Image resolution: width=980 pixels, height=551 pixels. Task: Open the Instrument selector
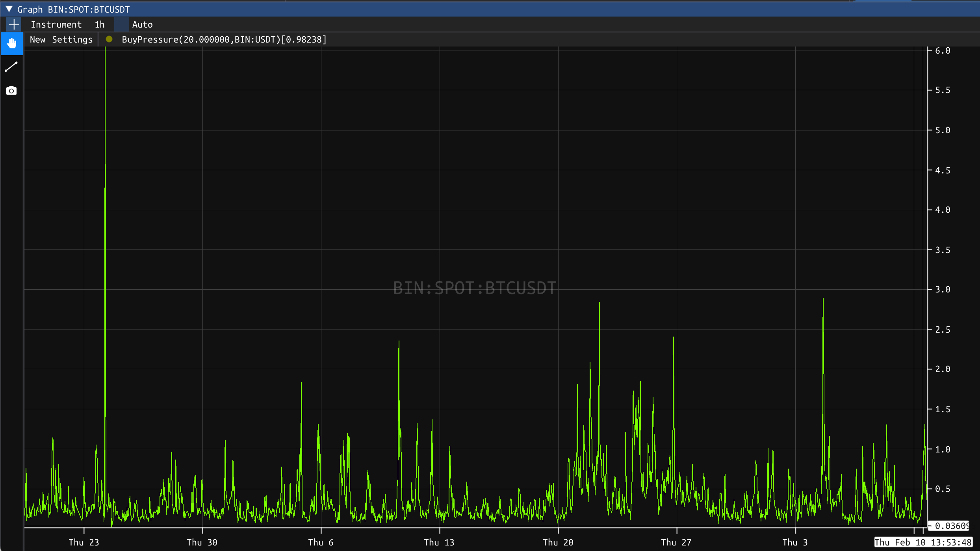coord(56,24)
